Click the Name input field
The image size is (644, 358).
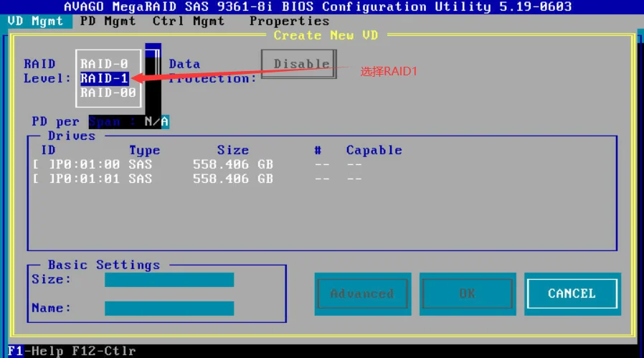(169, 308)
